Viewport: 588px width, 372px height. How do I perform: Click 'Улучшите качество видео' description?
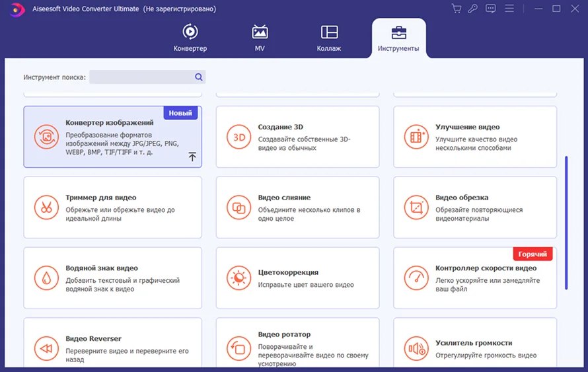click(476, 143)
